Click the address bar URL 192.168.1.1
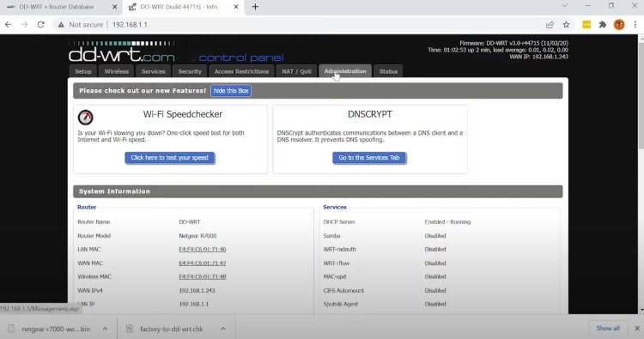 pyautogui.click(x=130, y=25)
